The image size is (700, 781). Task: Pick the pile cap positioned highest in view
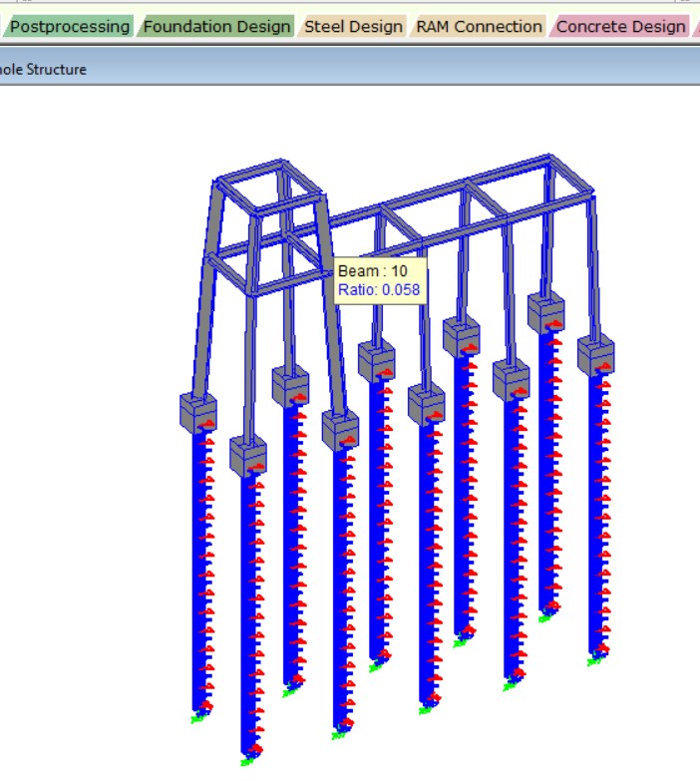tap(545, 312)
